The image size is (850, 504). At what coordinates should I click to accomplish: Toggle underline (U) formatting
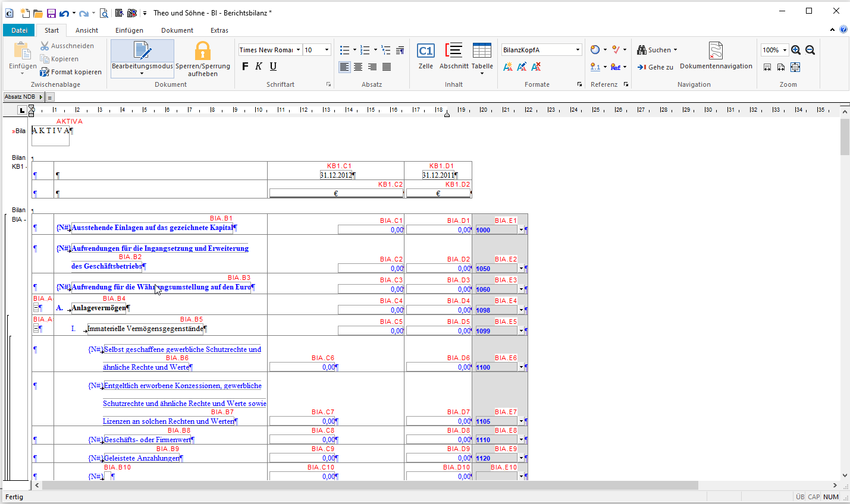273,67
